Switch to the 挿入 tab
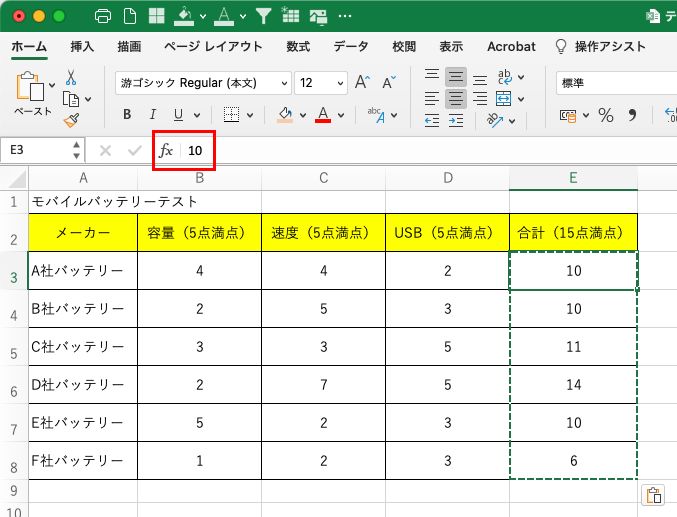This screenshot has height=517, width=677. (82, 47)
